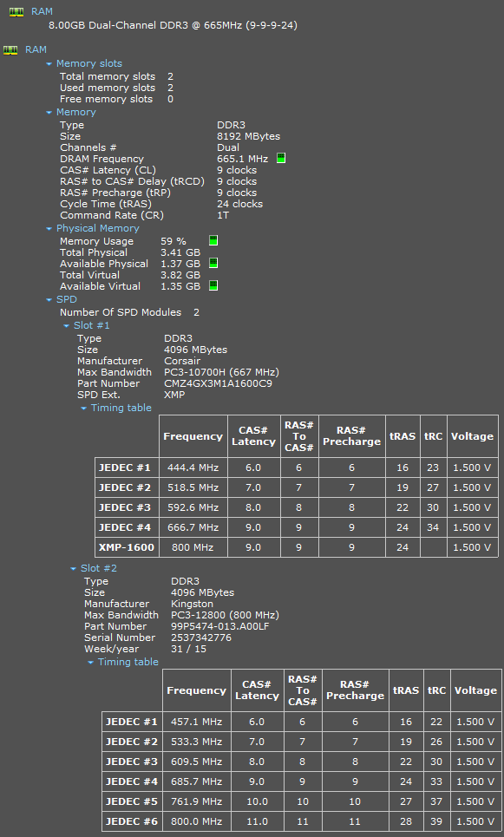Collapse the Memory slots section
Image resolution: width=504 pixels, height=837 pixels.
point(49,64)
